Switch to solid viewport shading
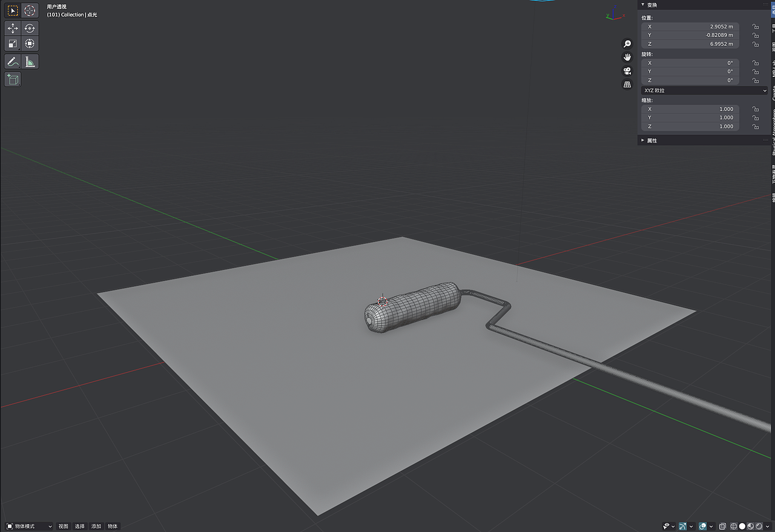Viewport: 775px width, 532px height. coord(742,527)
